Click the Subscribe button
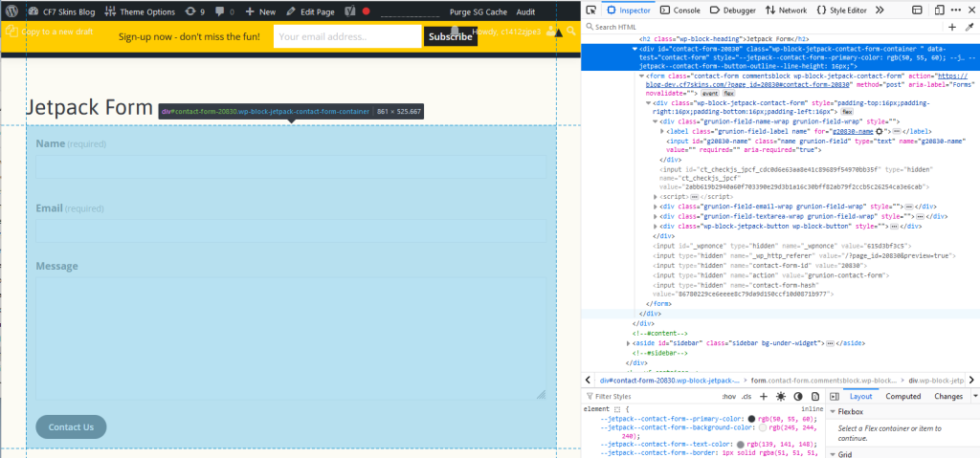Viewport: 980px width, 458px height. [x=450, y=36]
